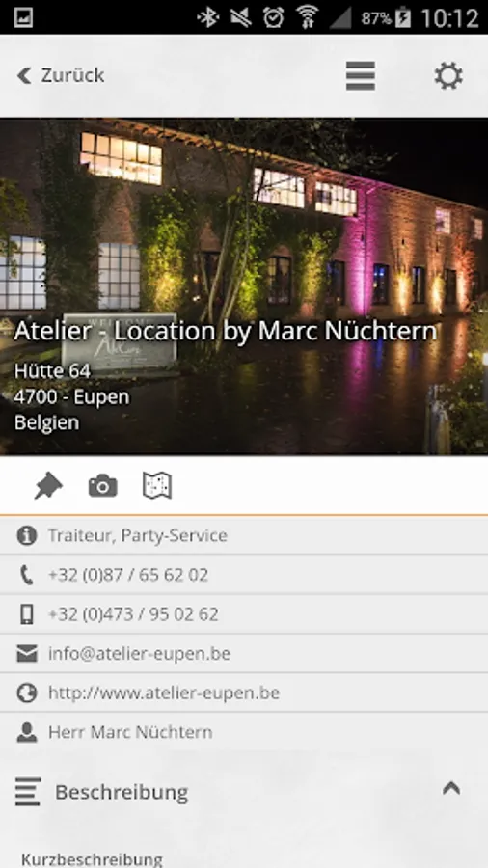
Task: Tap the mobile phone icon
Action: 27,614
